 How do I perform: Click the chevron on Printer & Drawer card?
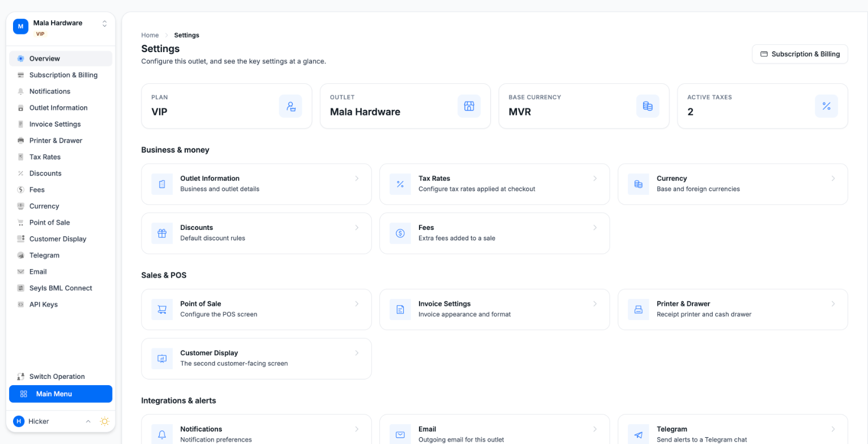click(x=833, y=304)
